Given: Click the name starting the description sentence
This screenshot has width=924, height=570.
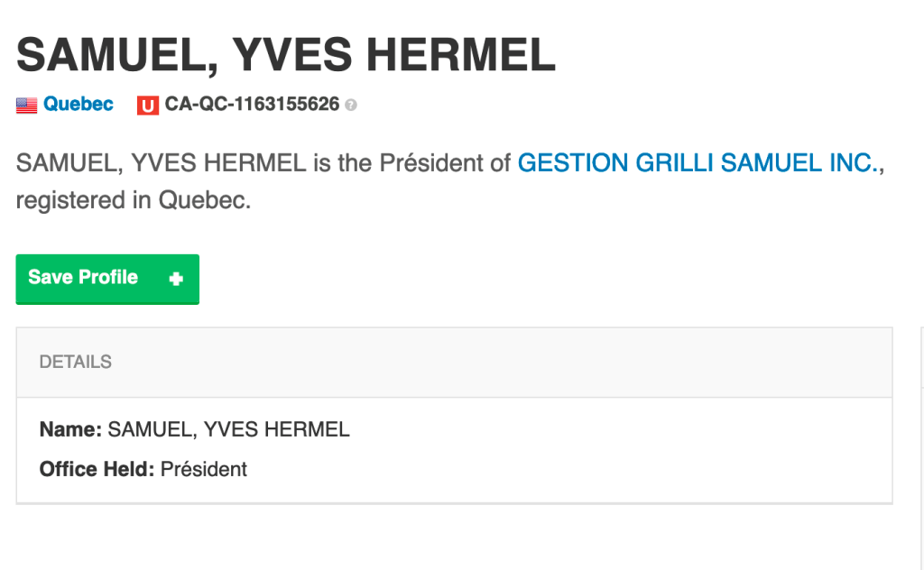Looking at the screenshot, I should click(161, 164).
